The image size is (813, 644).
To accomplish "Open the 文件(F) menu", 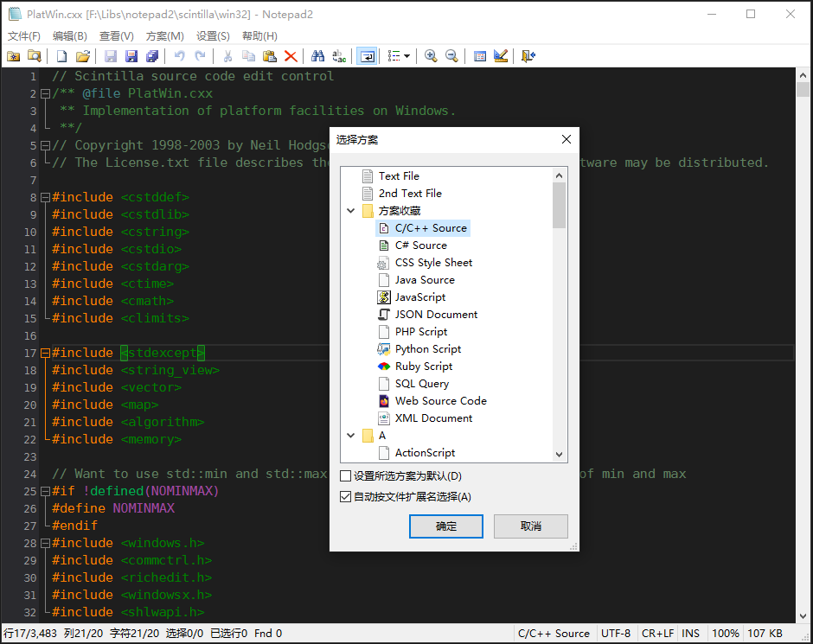I will tap(23, 35).
